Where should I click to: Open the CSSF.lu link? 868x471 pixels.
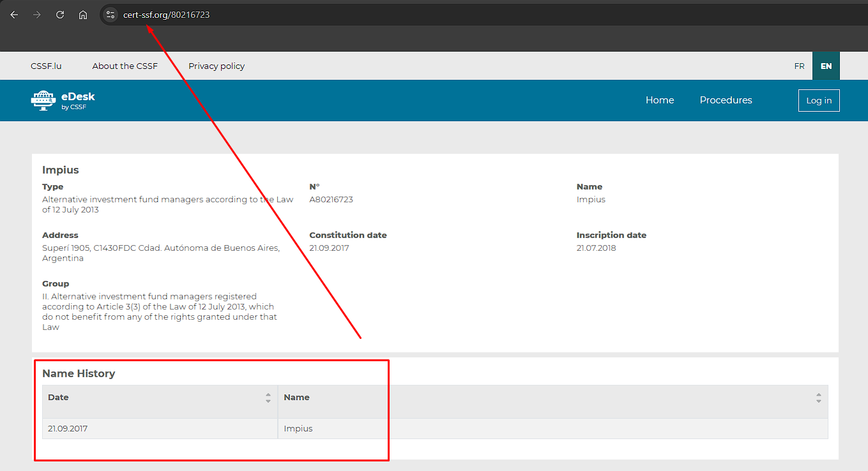tap(46, 66)
